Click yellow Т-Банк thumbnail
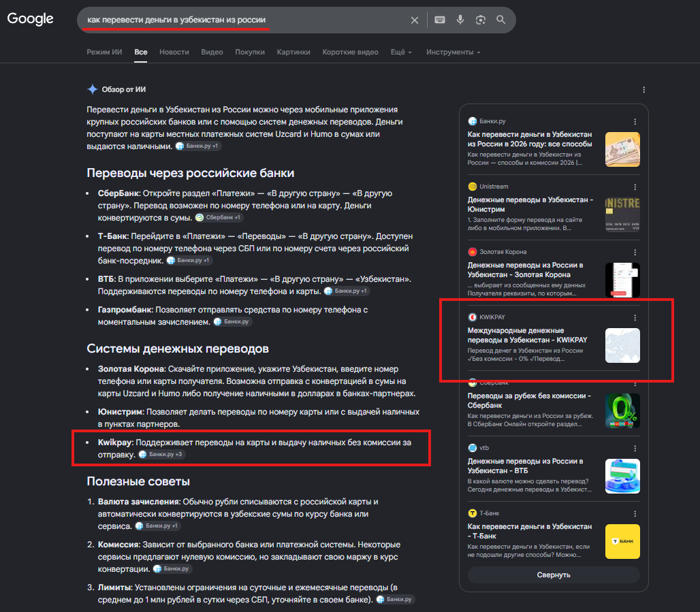This screenshot has height=612, width=700. (x=622, y=541)
